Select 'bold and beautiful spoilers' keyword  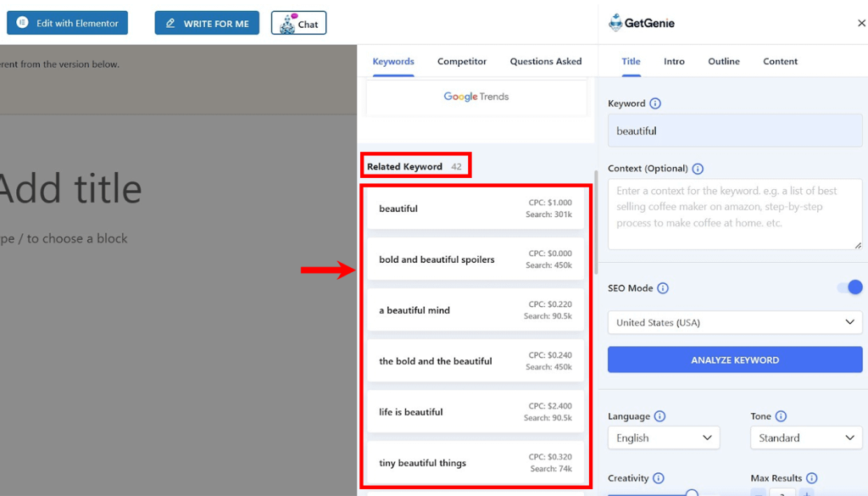[476, 259]
